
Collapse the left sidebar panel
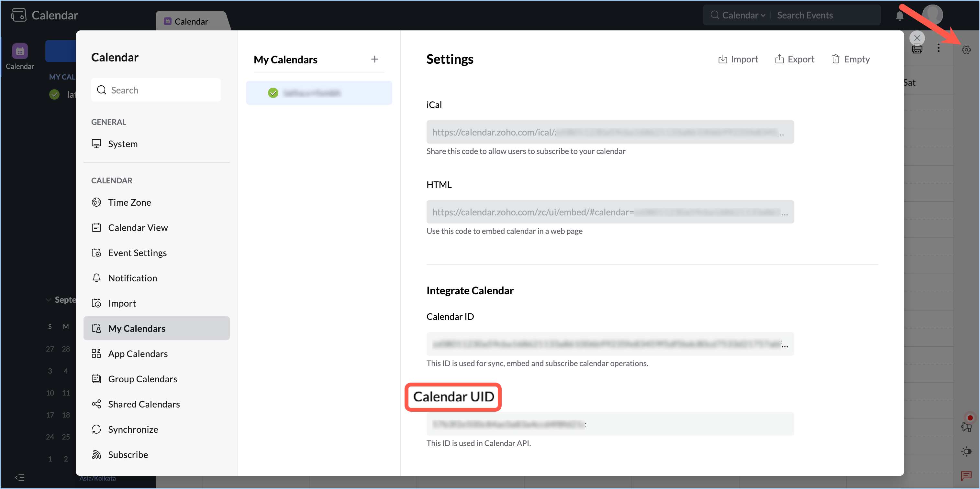(20, 478)
